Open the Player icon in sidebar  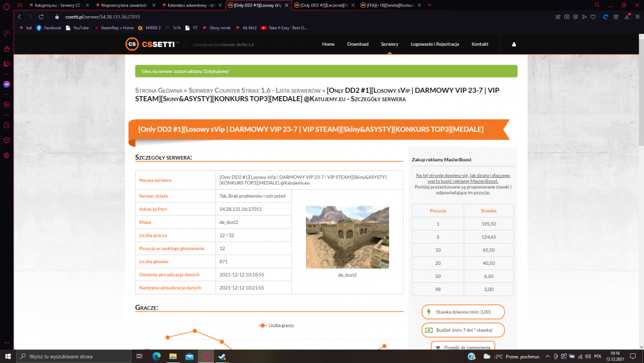(6, 105)
